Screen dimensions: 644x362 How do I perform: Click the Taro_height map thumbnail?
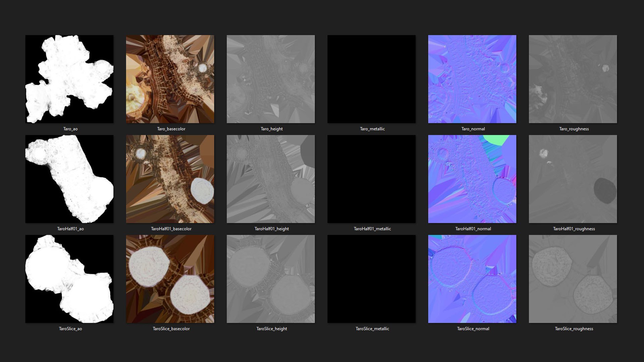tap(270, 79)
